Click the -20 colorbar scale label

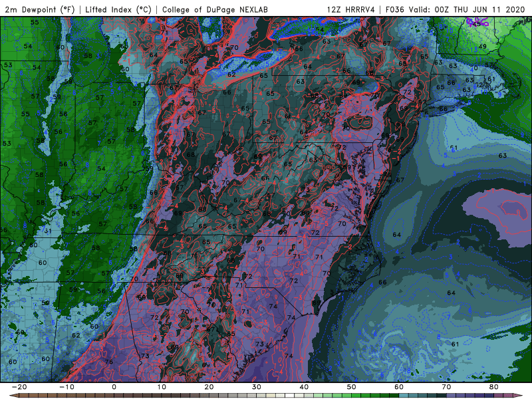click(19, 387)
